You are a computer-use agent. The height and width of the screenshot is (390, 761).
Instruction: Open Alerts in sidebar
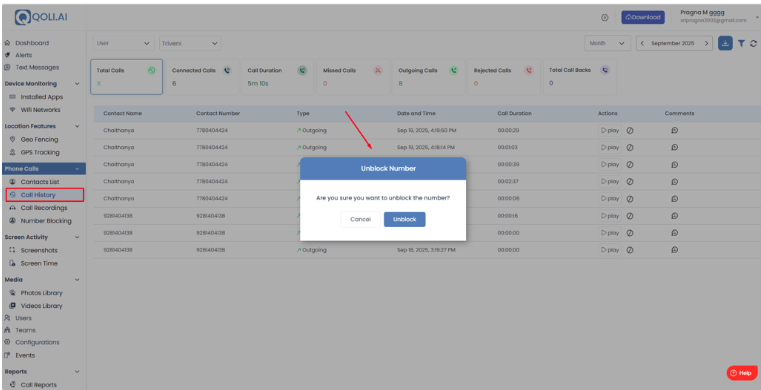point(23,55)
